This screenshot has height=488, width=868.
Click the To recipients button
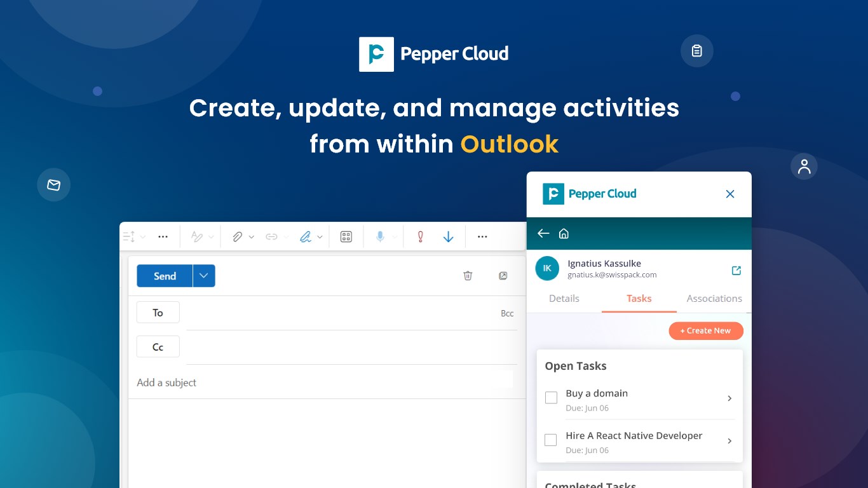158,313
